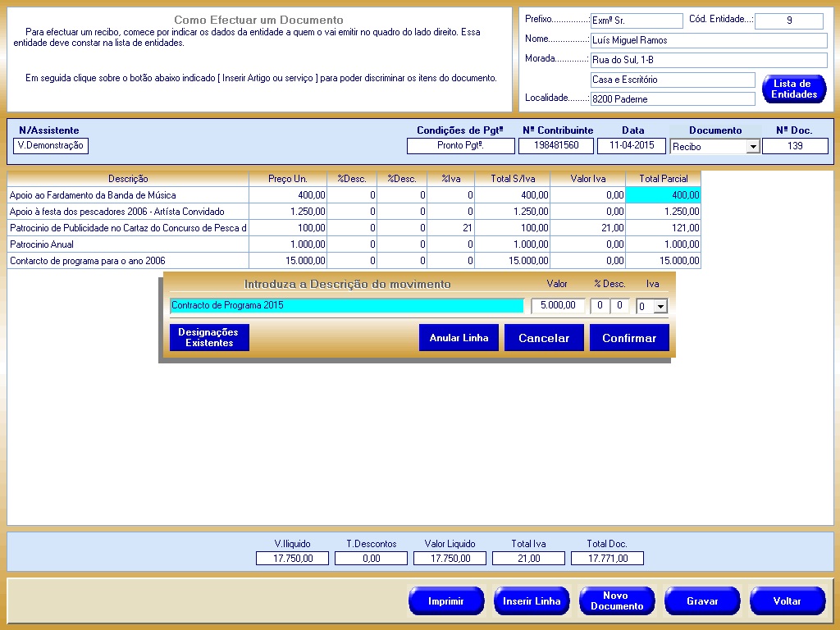Image resolution: width=840 pixels, height=630 pixels.
Task: Select the Patrocinio Anual table row
Action: click(127, 244)
